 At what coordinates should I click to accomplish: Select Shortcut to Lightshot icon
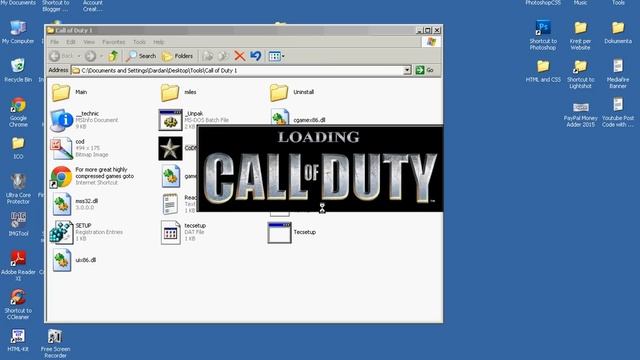580,74
